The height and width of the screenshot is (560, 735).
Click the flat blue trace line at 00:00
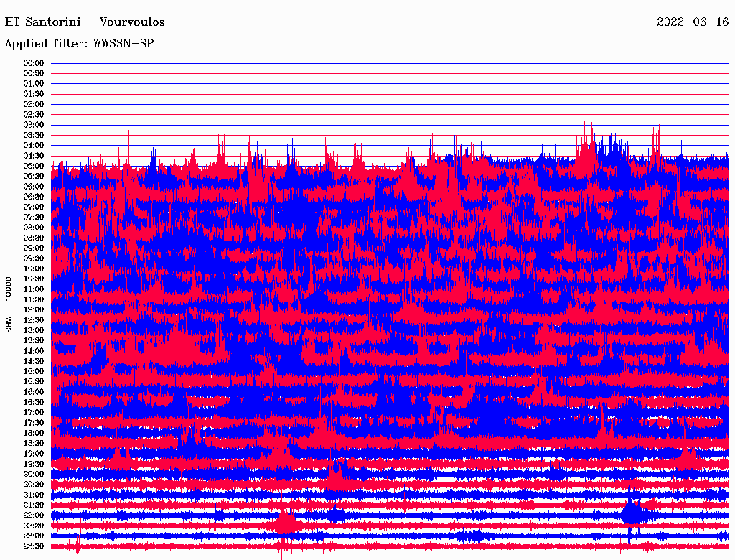click(388, 63)
